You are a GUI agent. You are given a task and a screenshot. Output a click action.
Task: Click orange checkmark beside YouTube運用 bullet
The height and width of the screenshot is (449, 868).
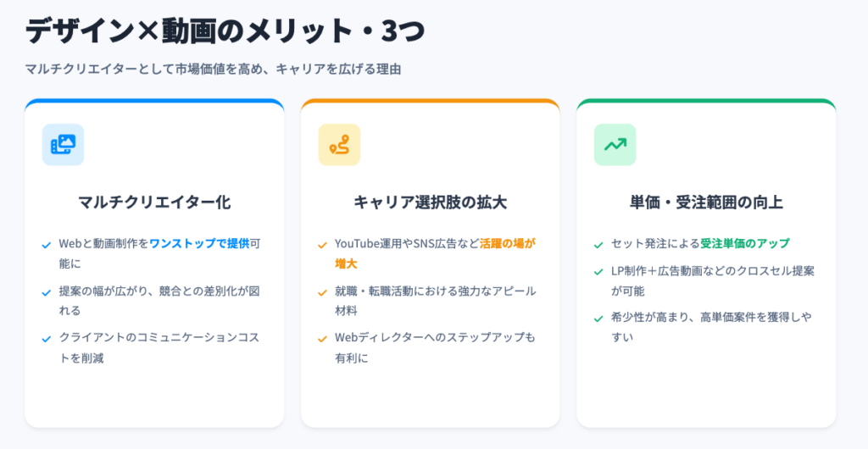(x=322, y=246)
